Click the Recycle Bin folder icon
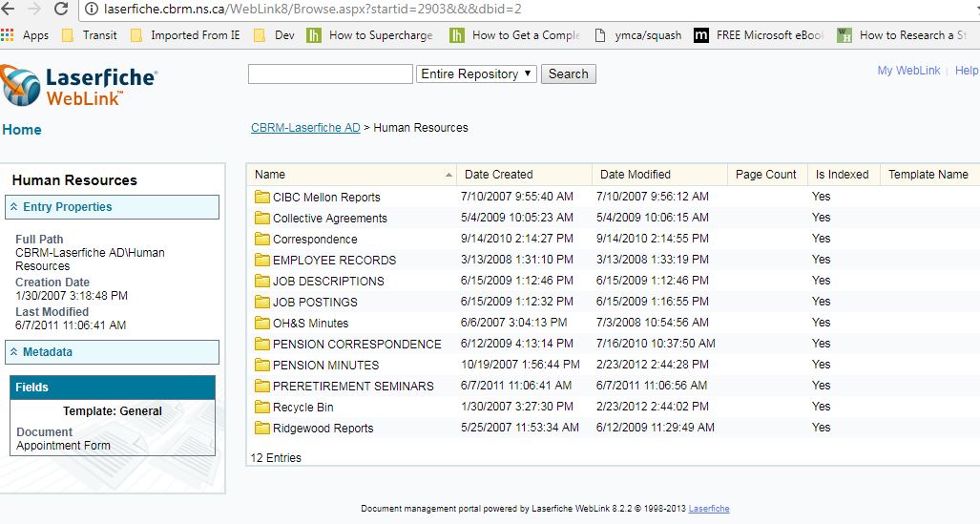This screenshot has width=980, height=524. point(262,408)
